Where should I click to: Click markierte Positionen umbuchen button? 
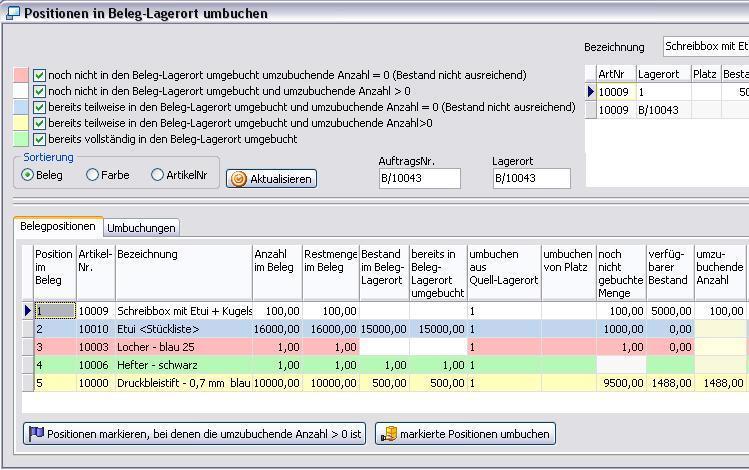[x=465, y=434]
